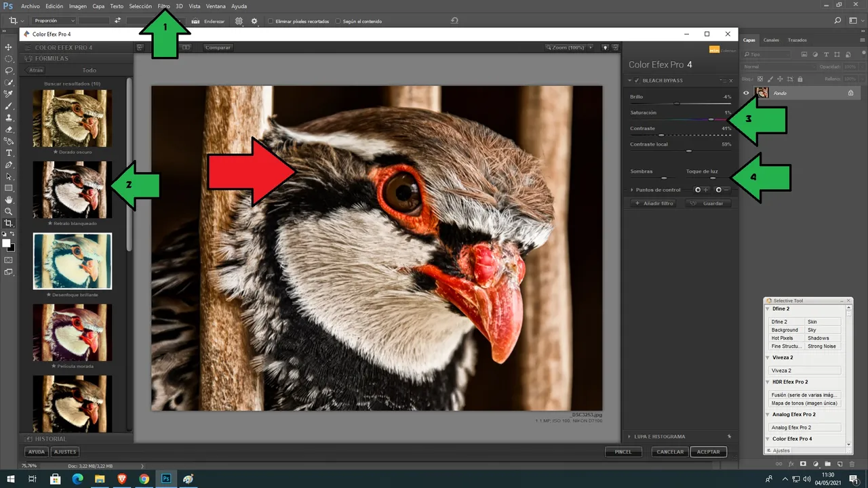The width and height of the screenshot is (868, 488).
Task: Switch to the Trazados tab
Action: tap(797, 40)
